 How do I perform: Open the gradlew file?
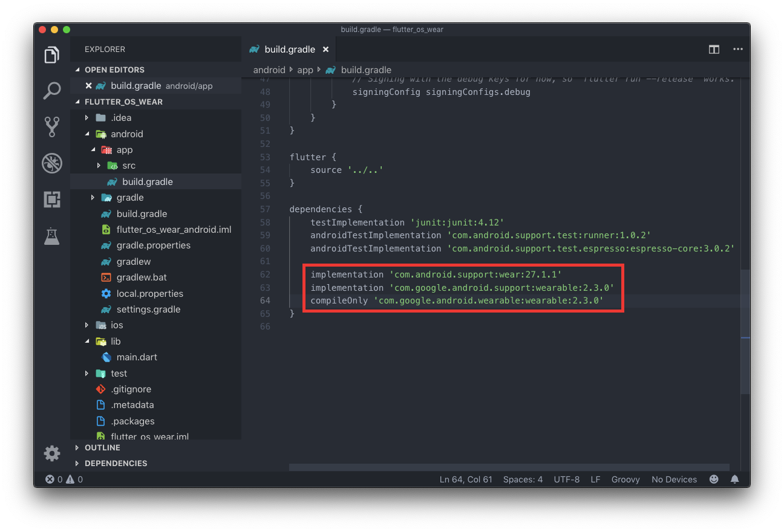155,262
